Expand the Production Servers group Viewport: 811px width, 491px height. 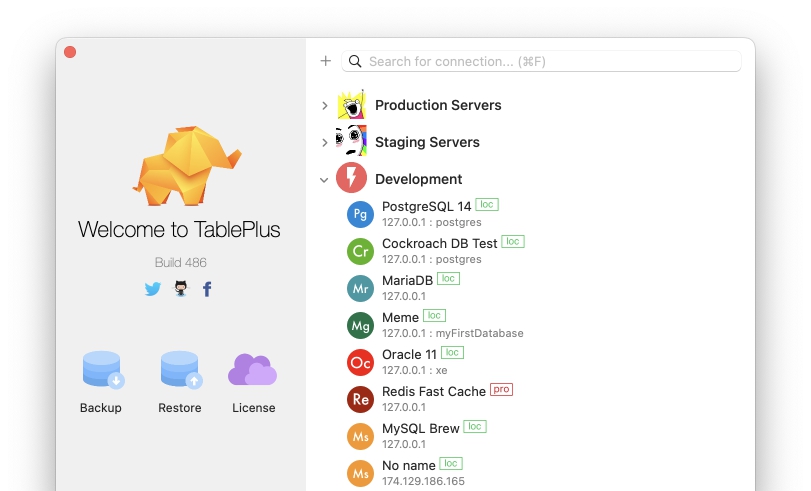coord(324,106)
